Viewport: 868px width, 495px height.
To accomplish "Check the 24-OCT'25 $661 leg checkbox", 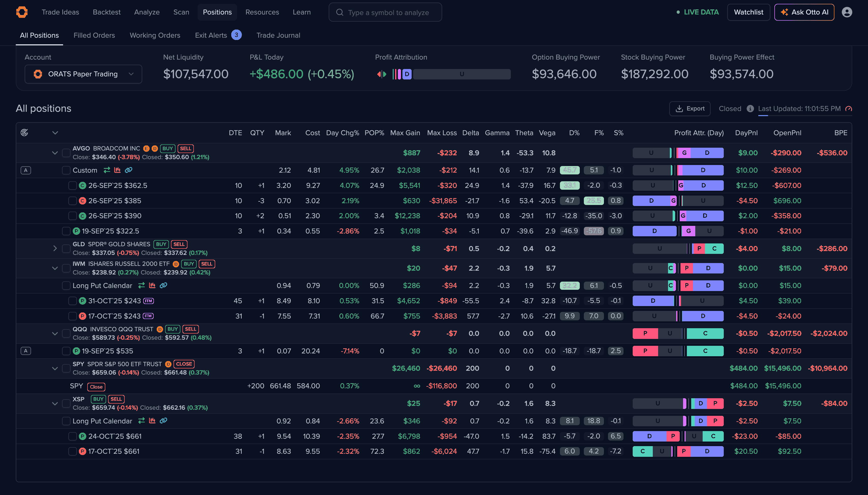I will (72, 436).
